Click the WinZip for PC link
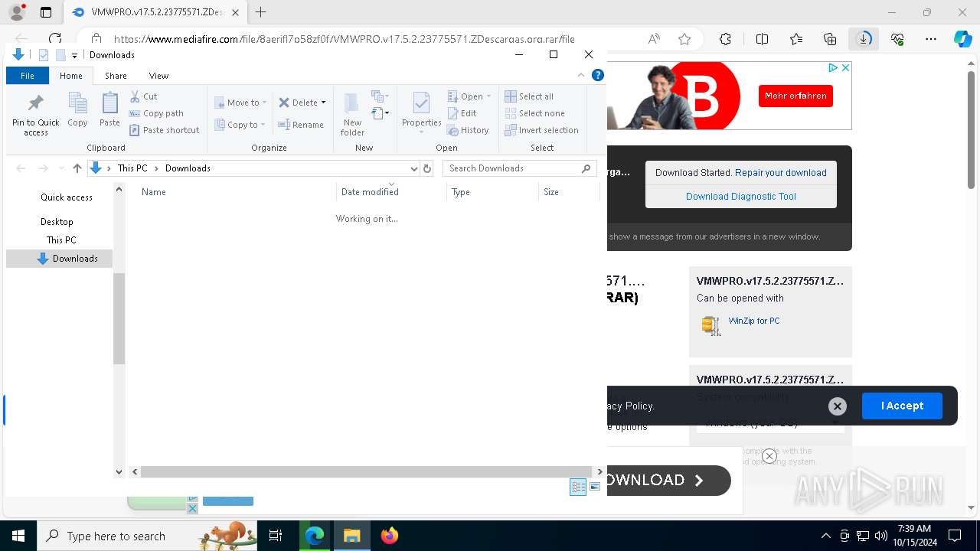This screenshot has width=980, height=551. tap(753, 321)
